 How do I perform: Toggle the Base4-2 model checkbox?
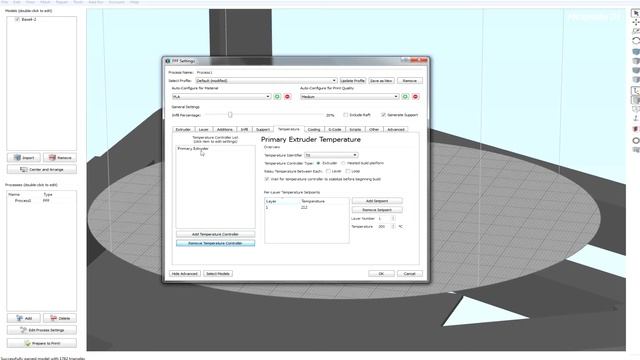[x=17, y=19]
